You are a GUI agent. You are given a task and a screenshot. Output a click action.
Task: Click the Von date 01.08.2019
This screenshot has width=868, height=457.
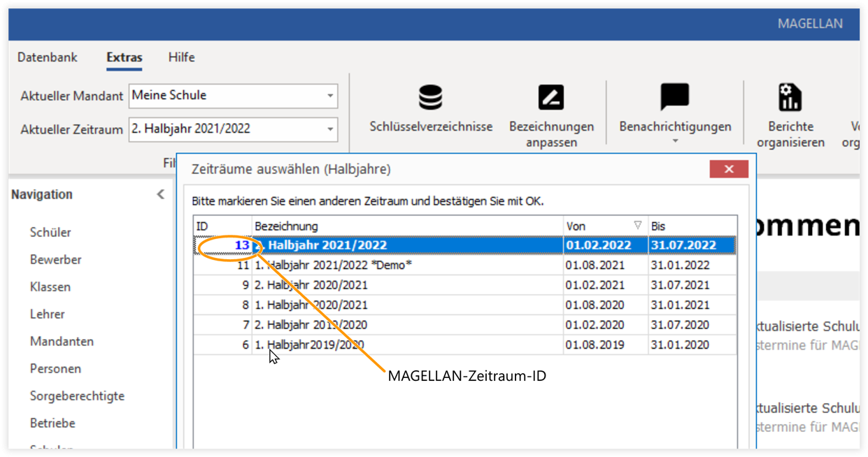(595, 345)
